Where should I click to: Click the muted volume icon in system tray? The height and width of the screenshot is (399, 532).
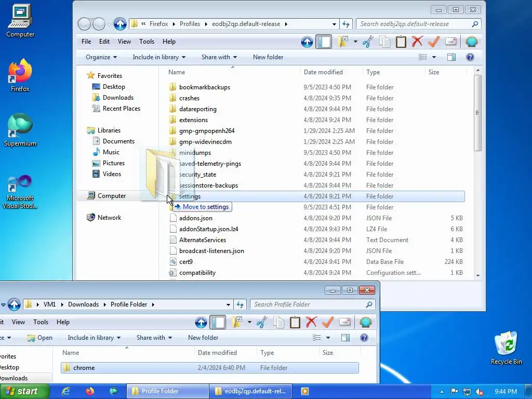[x=479, y=392]
